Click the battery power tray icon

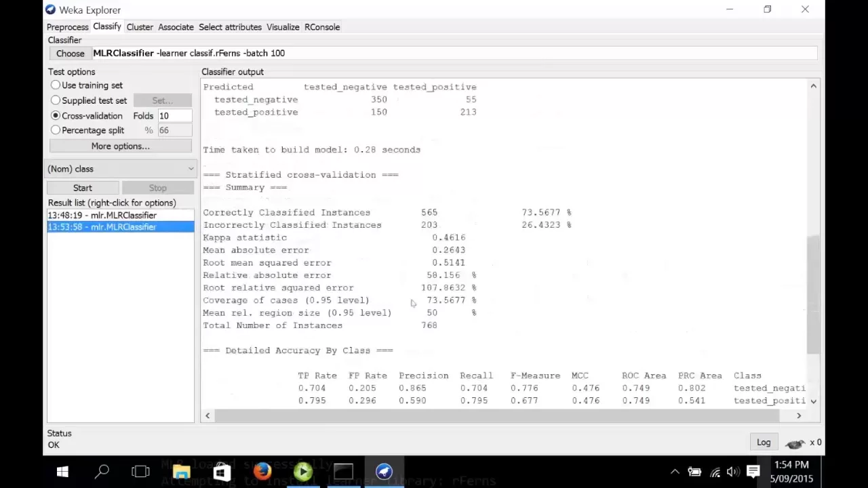click(x=694, y=472)
